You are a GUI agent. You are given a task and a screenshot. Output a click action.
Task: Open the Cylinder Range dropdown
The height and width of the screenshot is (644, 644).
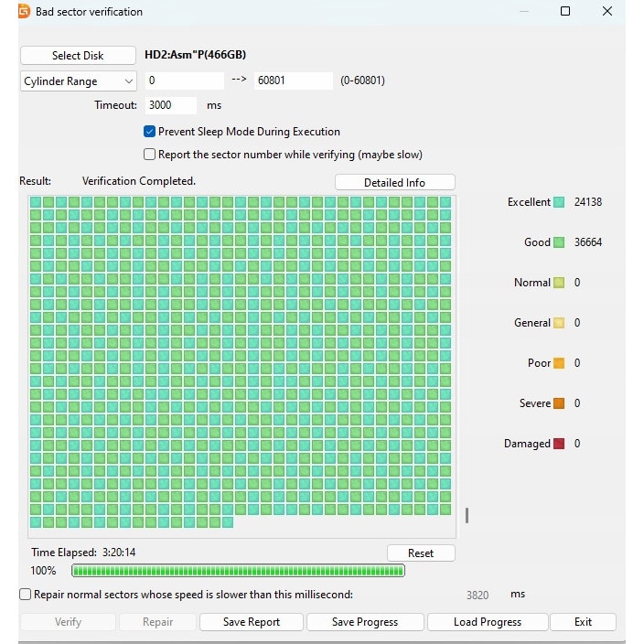[79, 81]
